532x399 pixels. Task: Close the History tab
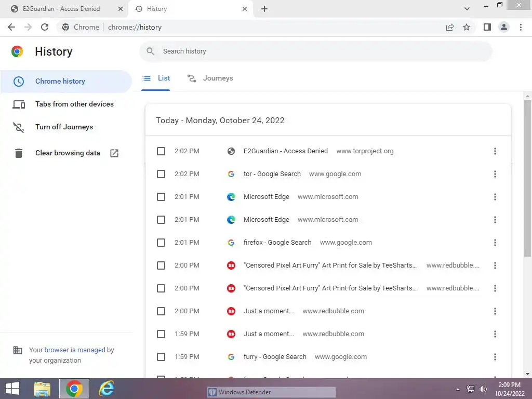click(x=245, y=9)
